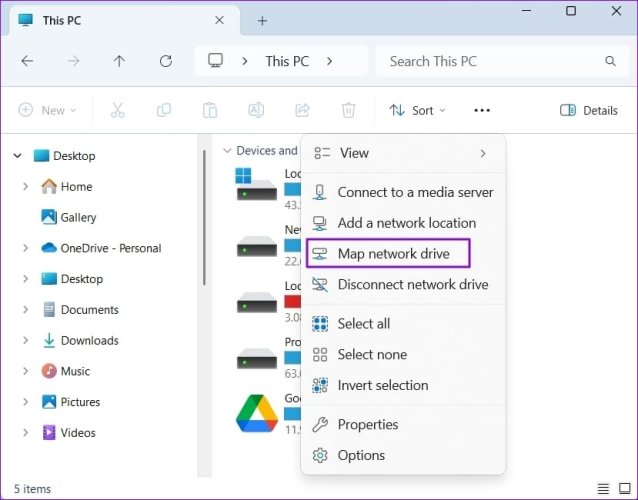Go up one folder level arrow
The image size is (638, 500).
coord(119,61)
